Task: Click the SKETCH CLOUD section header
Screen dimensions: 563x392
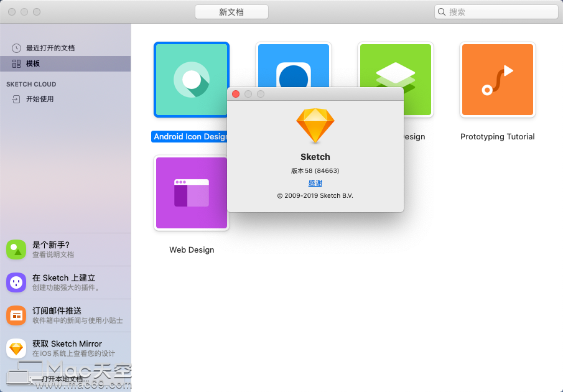Action: (31, 85)
